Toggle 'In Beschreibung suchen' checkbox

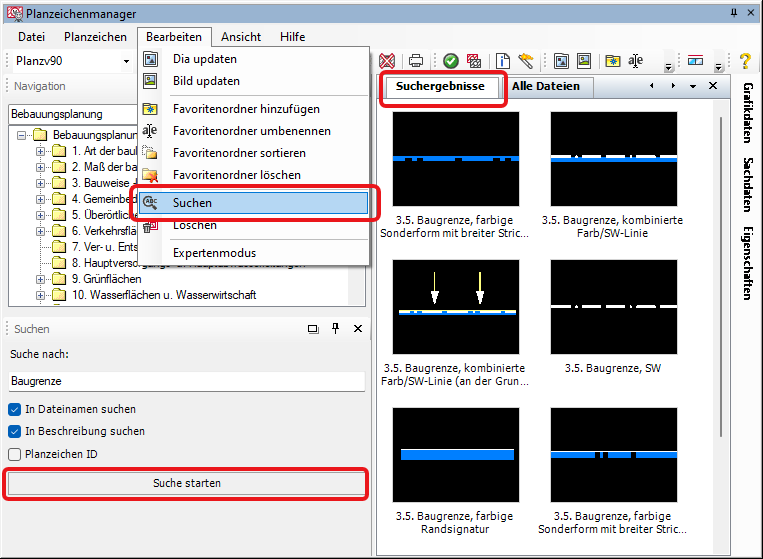(x=15, y=431)
